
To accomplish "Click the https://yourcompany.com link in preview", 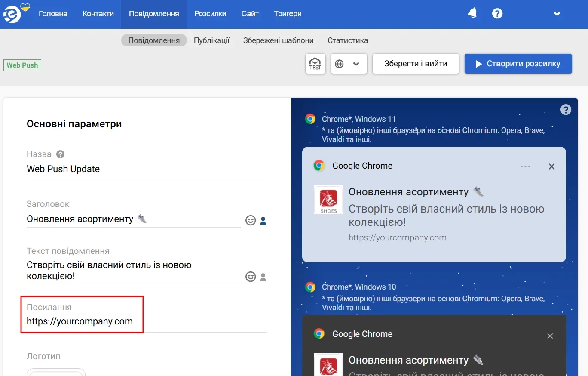I will (398, 237).
